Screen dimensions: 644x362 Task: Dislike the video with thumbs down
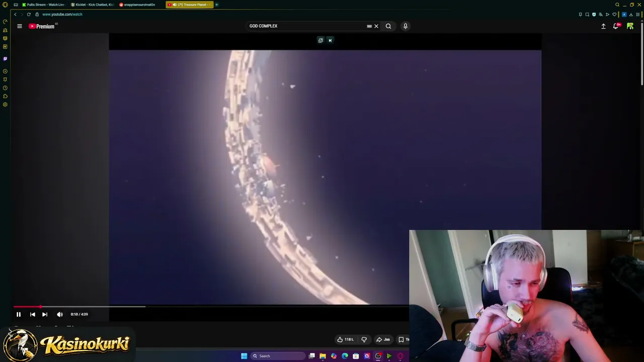pyautogui.click(x=364, y=339)
